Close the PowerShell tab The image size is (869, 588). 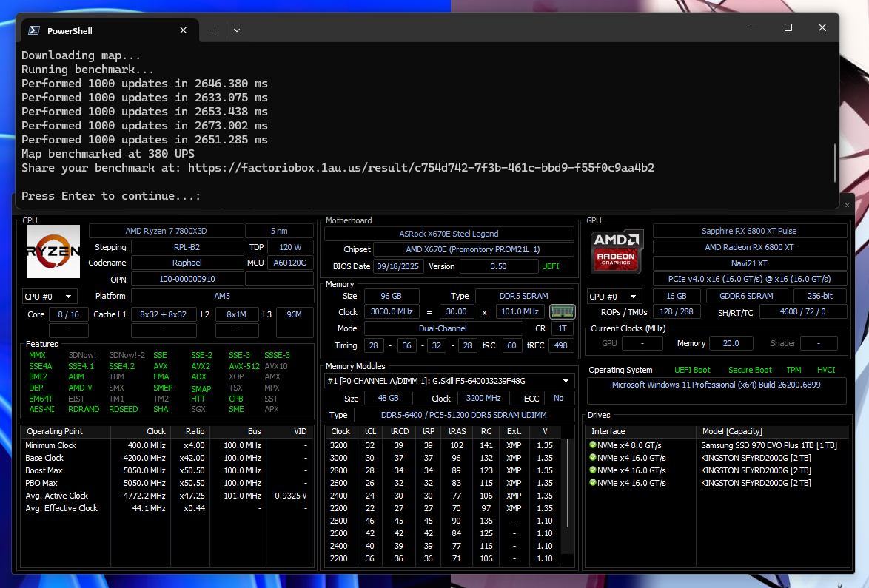click(184, 30)
